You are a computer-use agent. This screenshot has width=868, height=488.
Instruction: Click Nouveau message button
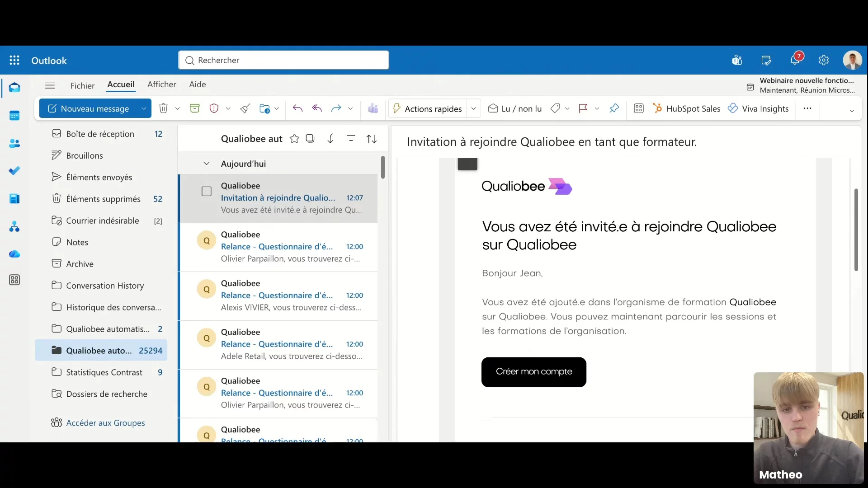(89, 108)
